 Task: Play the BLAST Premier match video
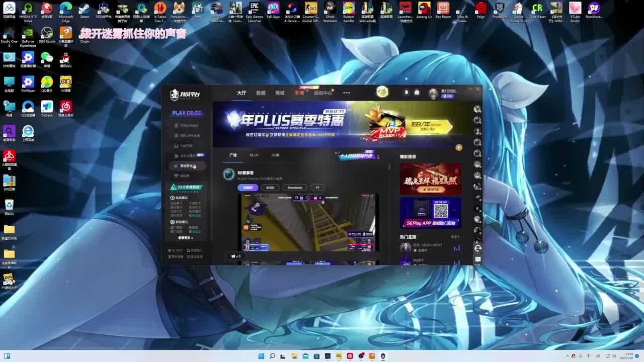click(308, 222)
